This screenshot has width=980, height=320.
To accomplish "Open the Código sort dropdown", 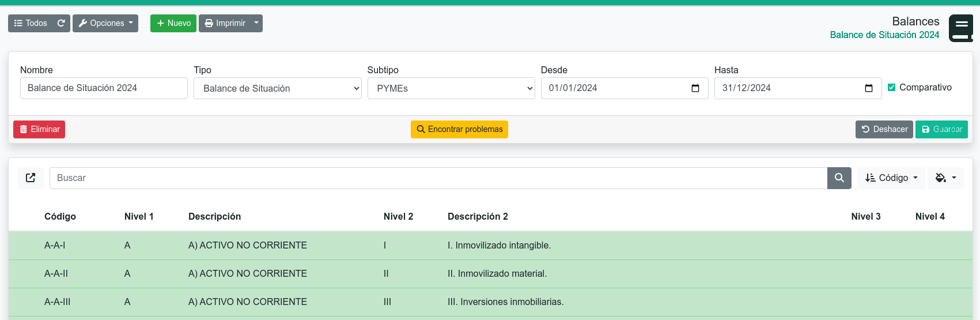I will 891,178.
